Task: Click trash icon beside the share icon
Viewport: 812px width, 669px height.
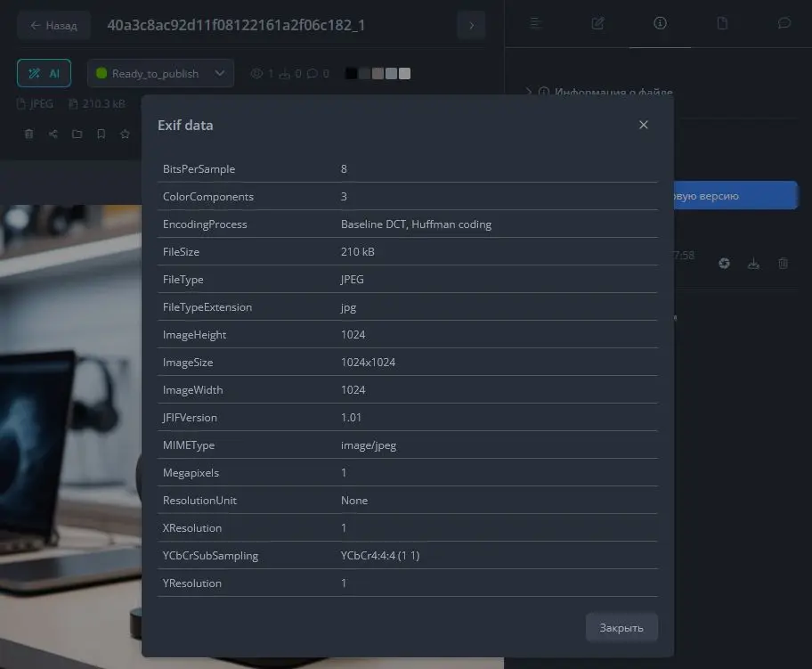Action: click(x=29, y=135)
